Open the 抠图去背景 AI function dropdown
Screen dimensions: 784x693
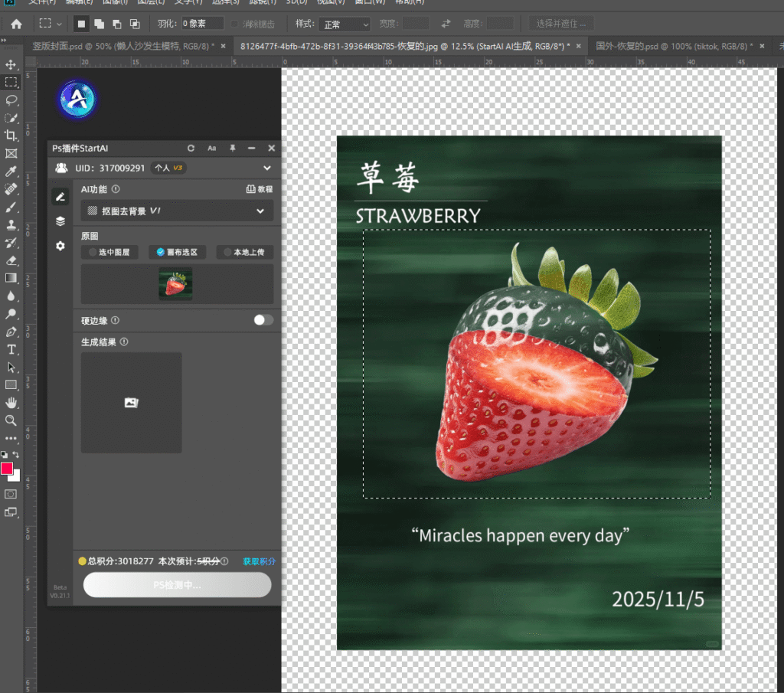click(x=177, y=211)
